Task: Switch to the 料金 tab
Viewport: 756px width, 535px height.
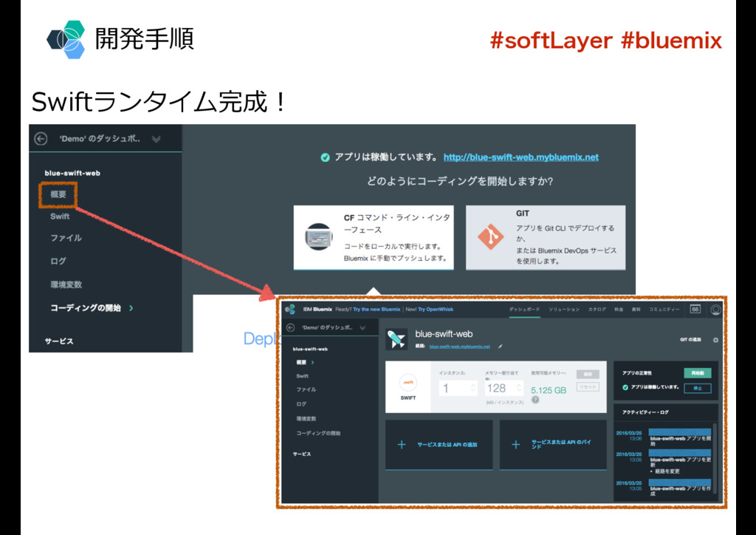Action: pyautogui.click(x=619, y=309)
